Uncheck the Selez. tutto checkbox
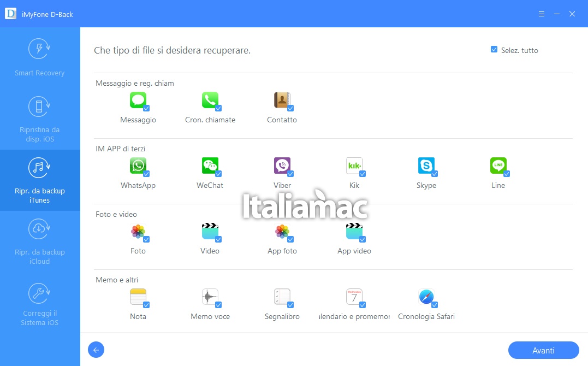The width and height of the screenshot is (588, 366). [x=494, y=50]
